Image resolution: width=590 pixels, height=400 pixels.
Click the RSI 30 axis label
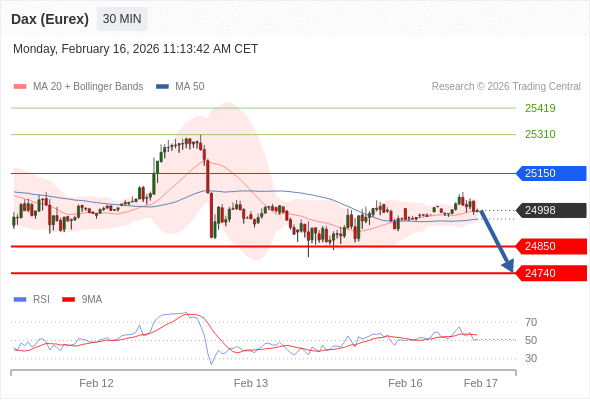click(x=531, y=358)
